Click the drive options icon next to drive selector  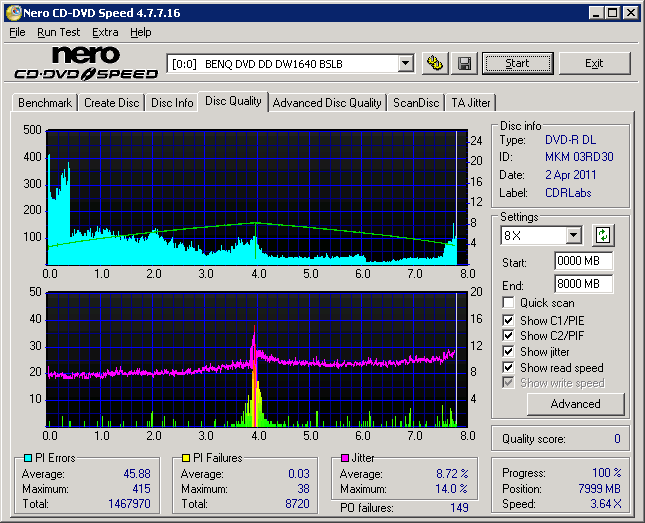tap(435, 63)
